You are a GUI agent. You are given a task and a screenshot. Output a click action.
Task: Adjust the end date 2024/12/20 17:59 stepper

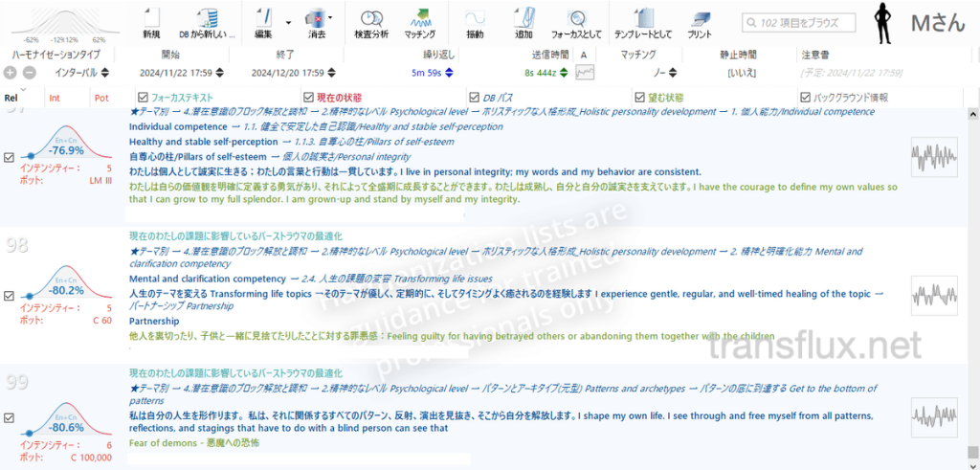tap(331, 73)
